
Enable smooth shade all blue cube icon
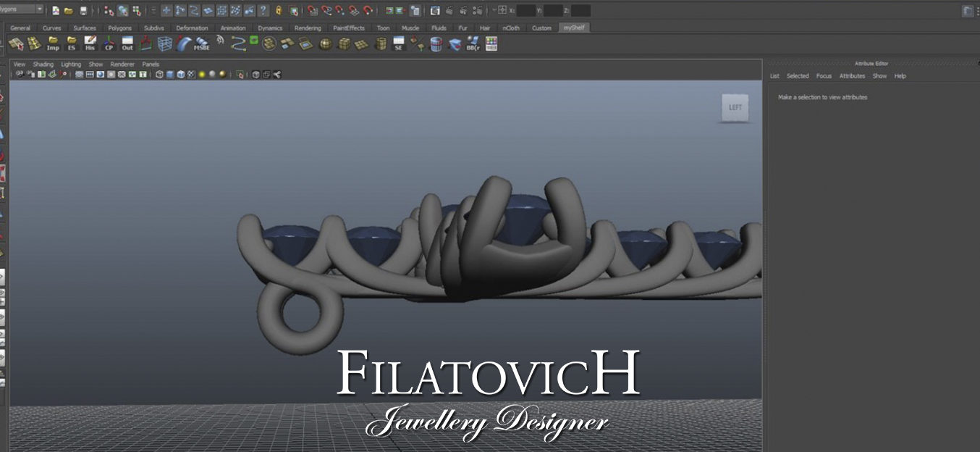[x=170, y=74]
